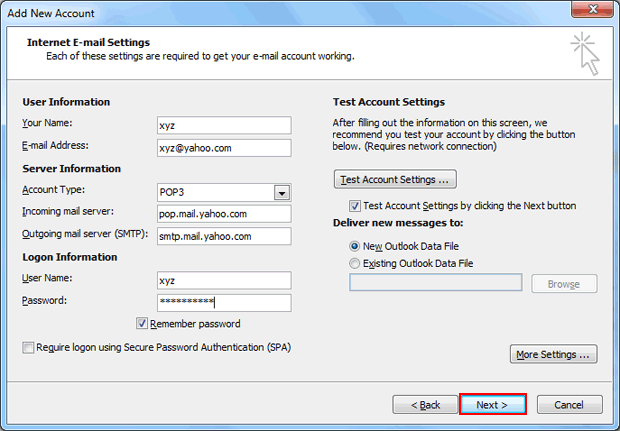This screenshot has width=620, height=431.
Task: Click the Internet E-mail Settings heading
Action: pos(88,42)
